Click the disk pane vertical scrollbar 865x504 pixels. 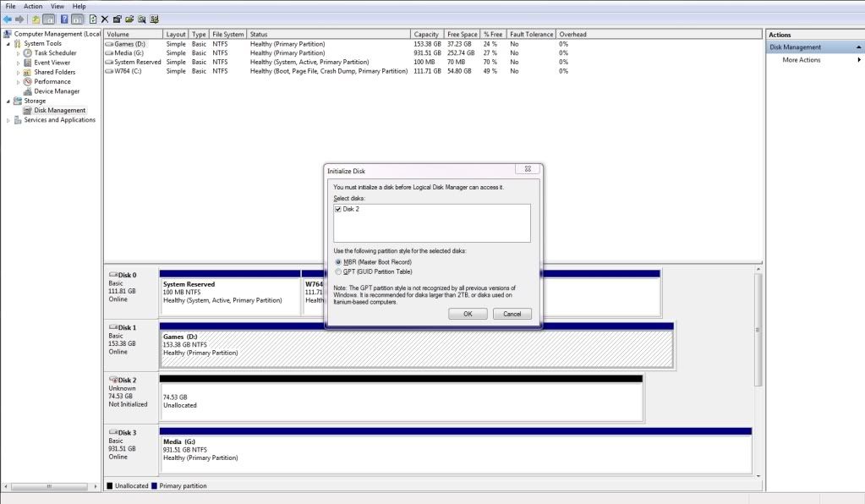pyautogui.click(x=758, y=330)
